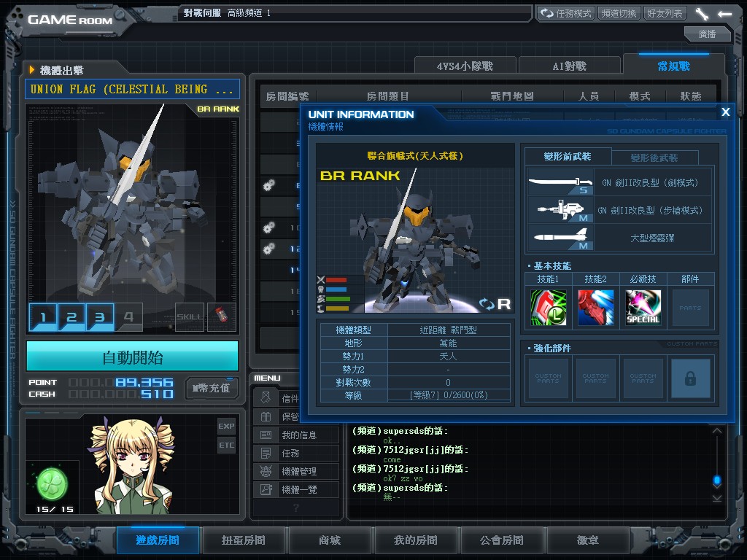Screen dimensions: 747x560
Task: Go to 公會房間 tab
Action: [502, 540]
